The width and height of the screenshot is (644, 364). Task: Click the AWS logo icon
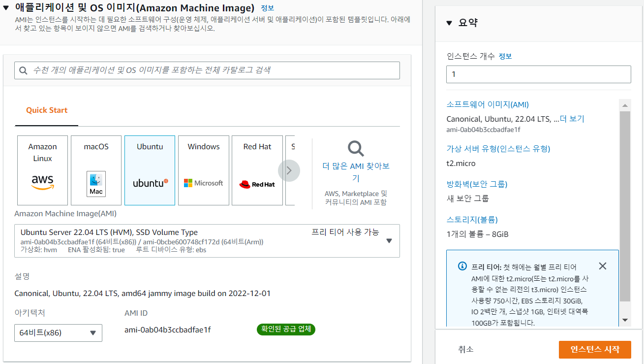point(42,182)
